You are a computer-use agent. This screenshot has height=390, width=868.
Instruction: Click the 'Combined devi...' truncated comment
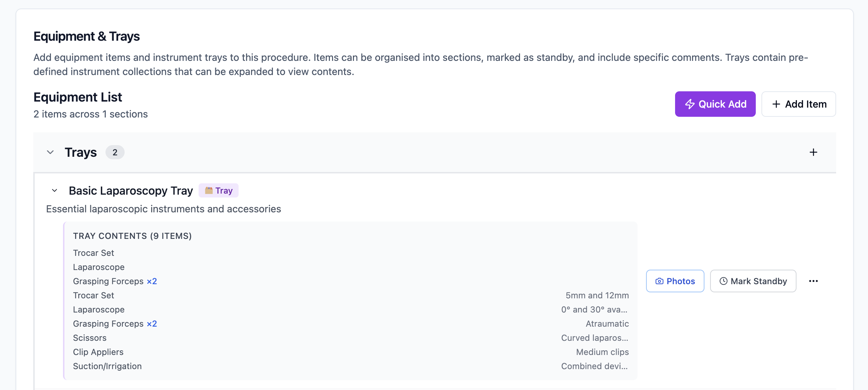[x=594, y=366]
